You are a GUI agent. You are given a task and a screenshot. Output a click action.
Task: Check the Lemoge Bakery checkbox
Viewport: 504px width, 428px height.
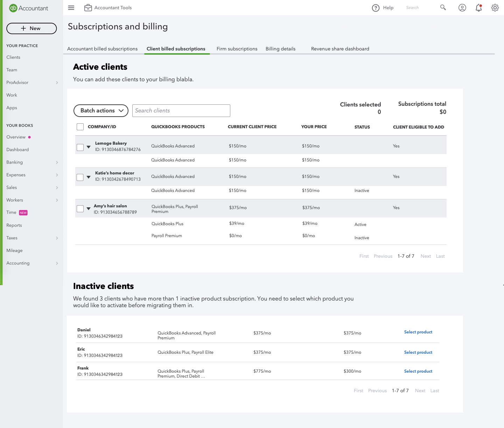click(x=80, y=147)
